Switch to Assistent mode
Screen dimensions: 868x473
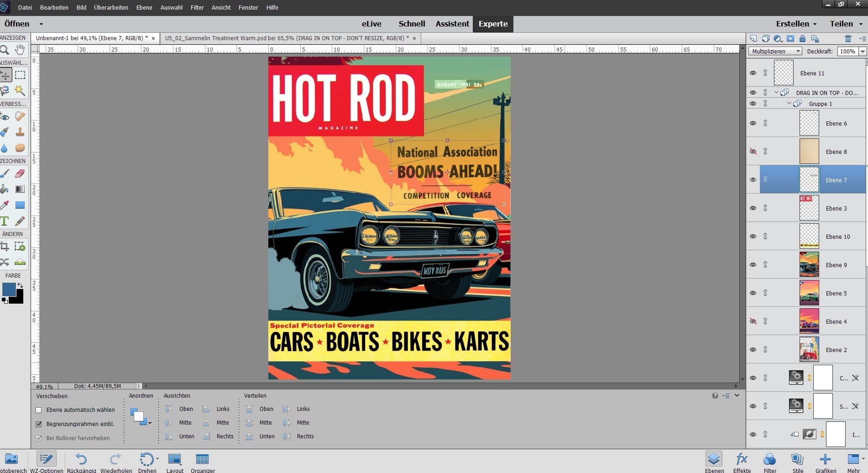click(452, 24)
